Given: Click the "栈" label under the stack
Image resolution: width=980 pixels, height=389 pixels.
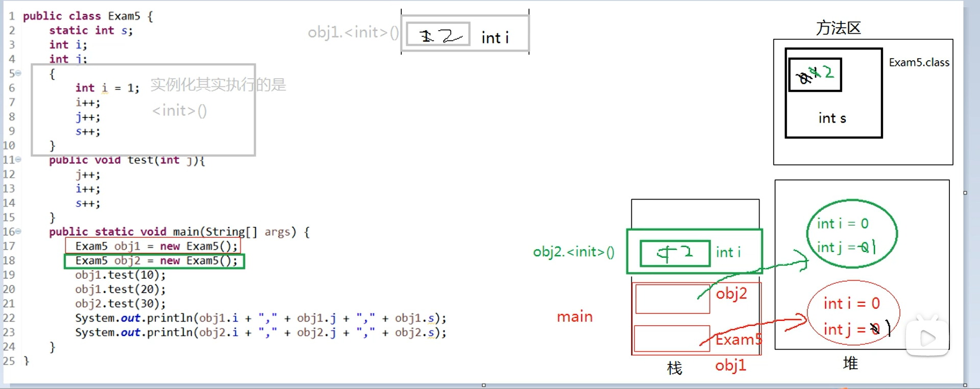Looking at the screenshot, I should click(x=674, y=368).
